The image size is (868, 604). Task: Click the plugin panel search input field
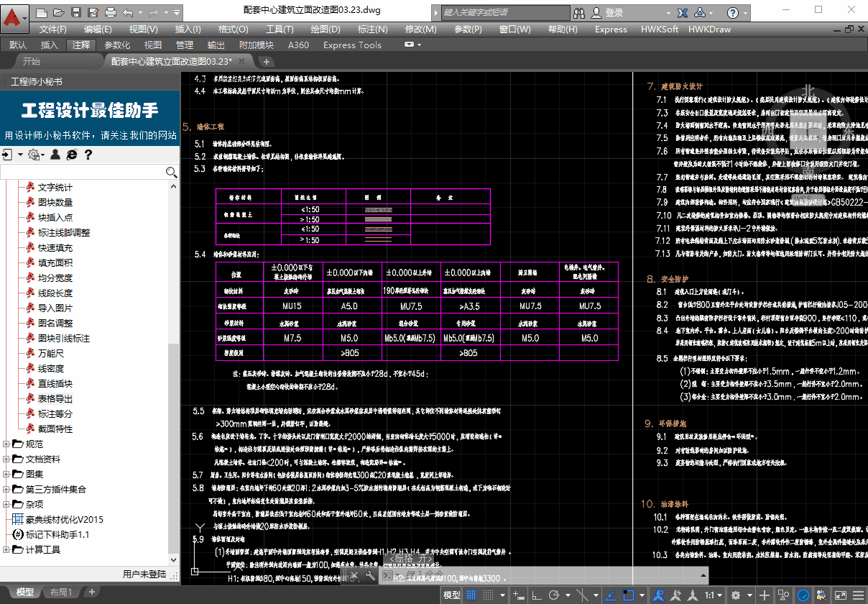click(83, 173)
